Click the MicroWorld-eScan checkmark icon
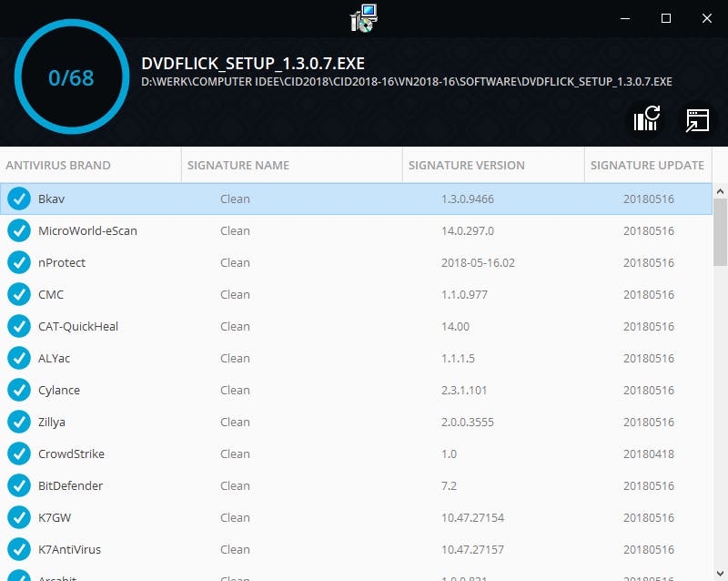The width and height of the screenshot is (728, 581). click(x=19, y=230)
